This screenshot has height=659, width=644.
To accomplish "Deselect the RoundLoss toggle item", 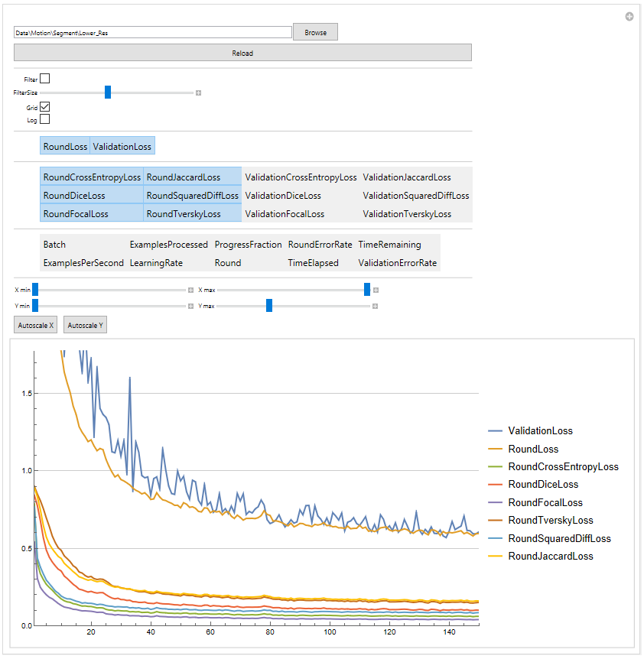I will [65, 146].
